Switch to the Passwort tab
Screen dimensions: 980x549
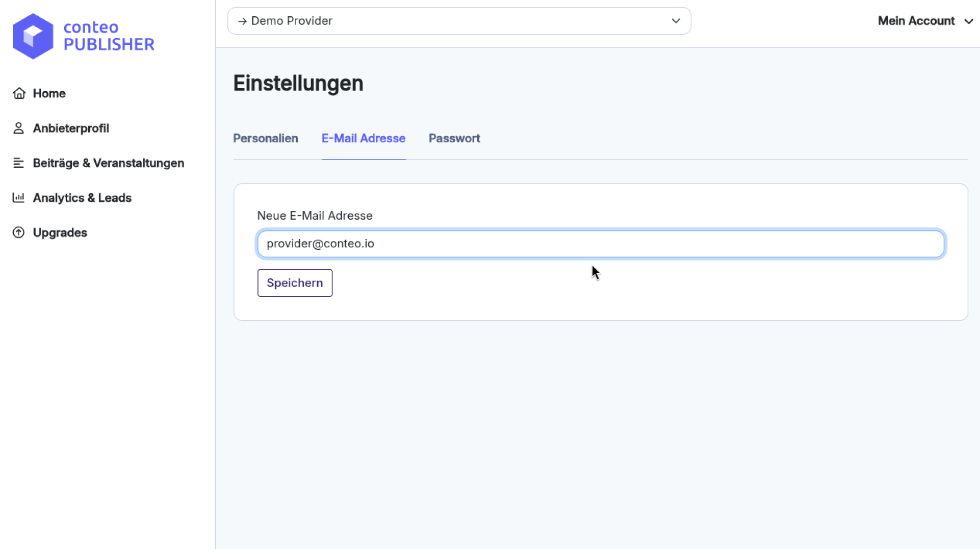click(x=454, y=138)
